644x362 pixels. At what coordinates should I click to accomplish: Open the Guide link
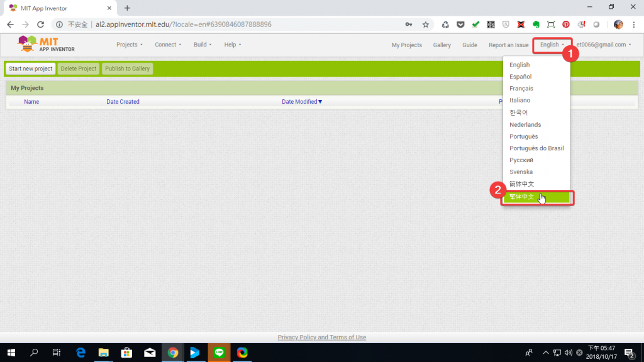pos(469,45)
